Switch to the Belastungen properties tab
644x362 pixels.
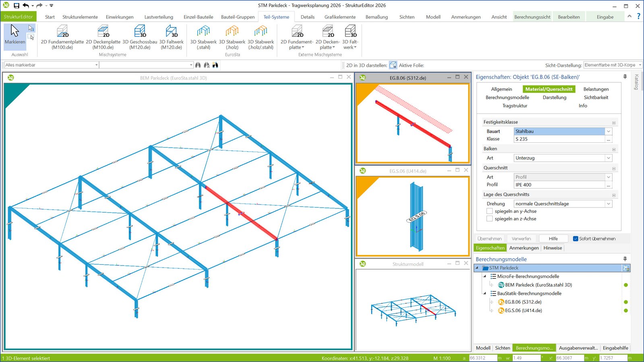coord(596,89)
